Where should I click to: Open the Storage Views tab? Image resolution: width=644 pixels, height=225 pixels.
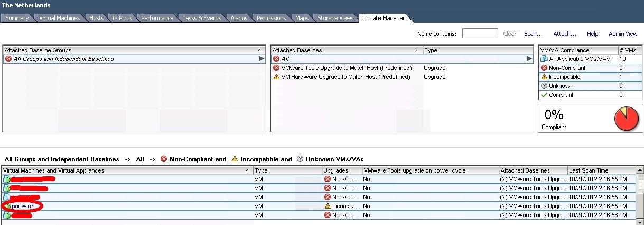(335, 18)
